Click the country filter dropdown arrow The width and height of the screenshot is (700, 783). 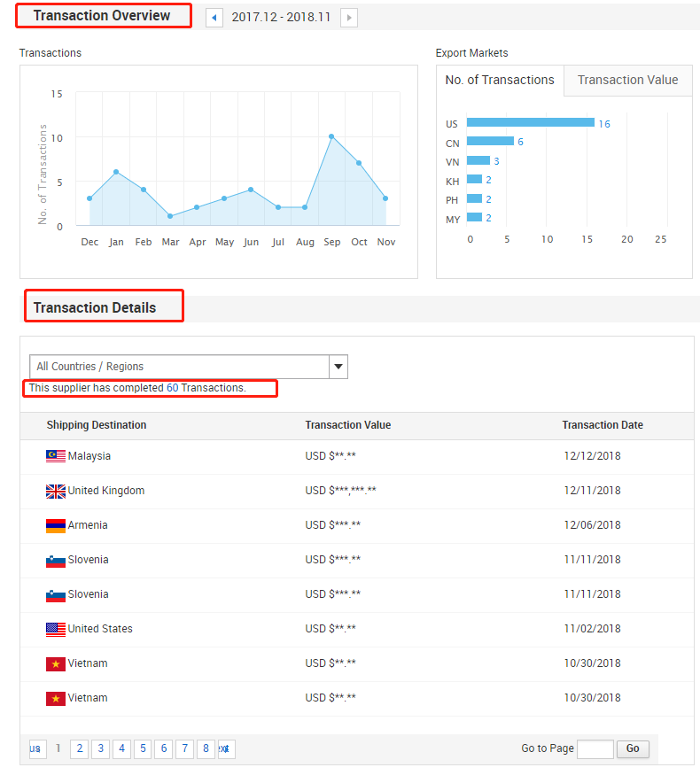click(338, 367)
